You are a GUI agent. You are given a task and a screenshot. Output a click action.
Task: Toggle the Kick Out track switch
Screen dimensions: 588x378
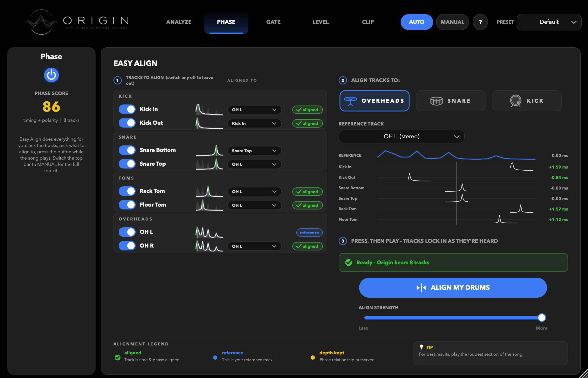pos(127,123)
